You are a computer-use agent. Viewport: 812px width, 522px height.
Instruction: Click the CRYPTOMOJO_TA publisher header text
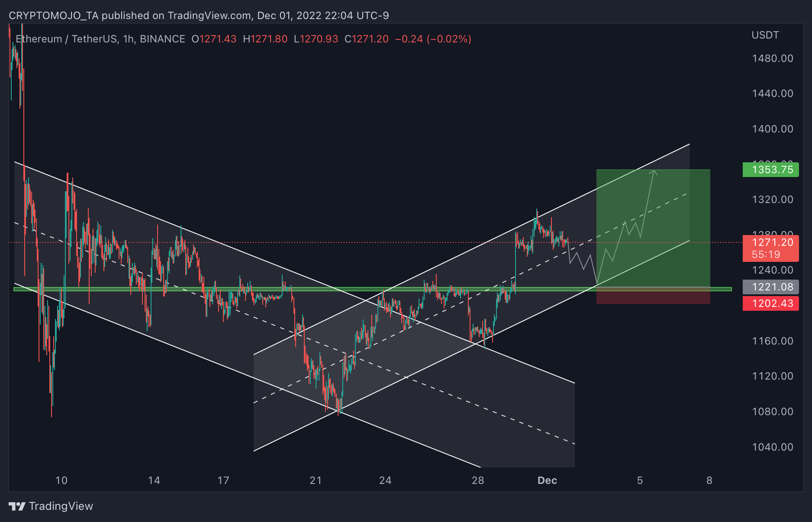pyautogui.click(x=199, y=16)
